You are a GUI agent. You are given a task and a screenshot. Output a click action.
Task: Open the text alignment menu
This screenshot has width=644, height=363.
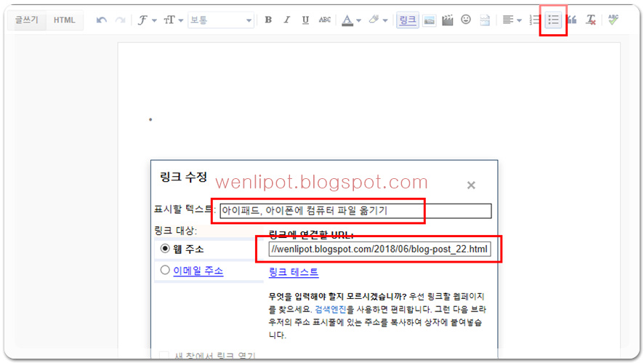pos(512,20)
